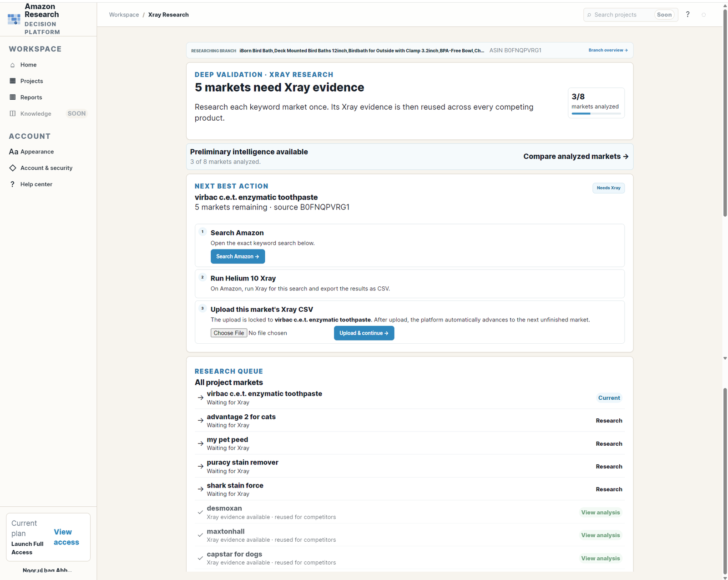Viewport: 728px width, 580px height.
Task: Click Upload & continue button
Action: coord(364,333)
